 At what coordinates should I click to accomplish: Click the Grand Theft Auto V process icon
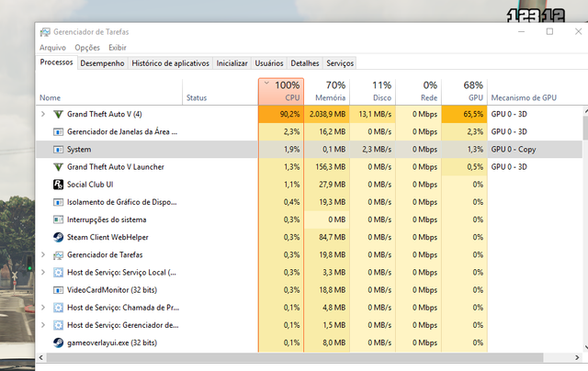(58, 114)
